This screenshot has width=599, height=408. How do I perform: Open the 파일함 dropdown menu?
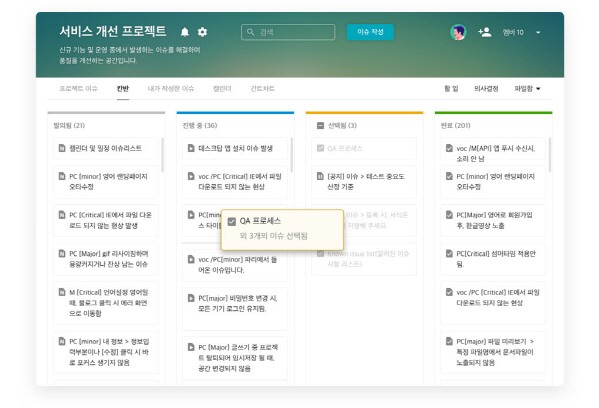pyautogui.click(x=527, y=89)
